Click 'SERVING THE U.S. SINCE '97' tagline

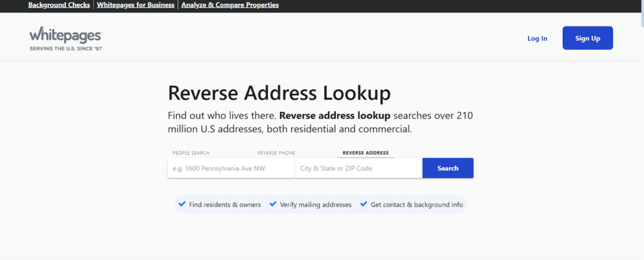tap(65, 48)
